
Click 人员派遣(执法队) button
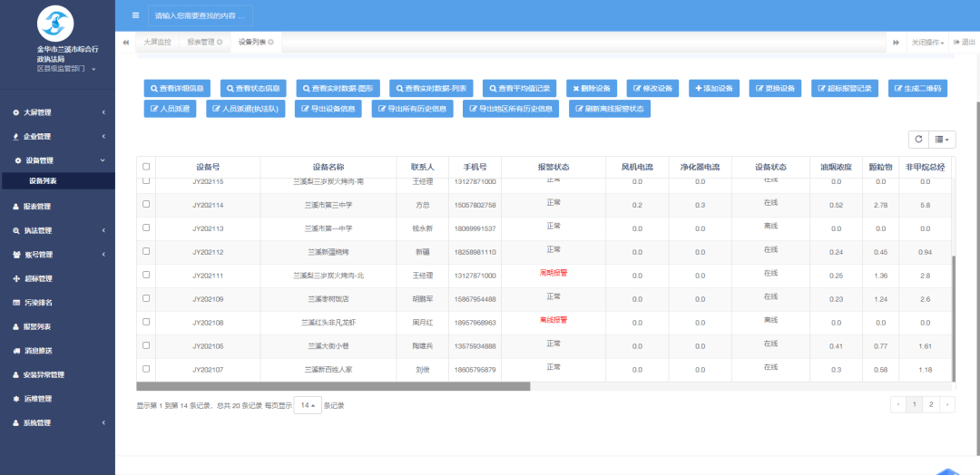pos(246,109)
